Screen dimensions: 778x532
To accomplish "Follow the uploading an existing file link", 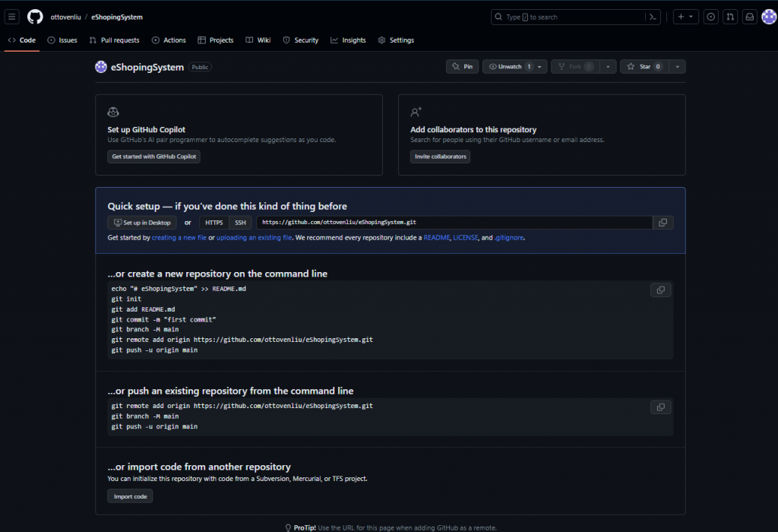I will [254, 238].
